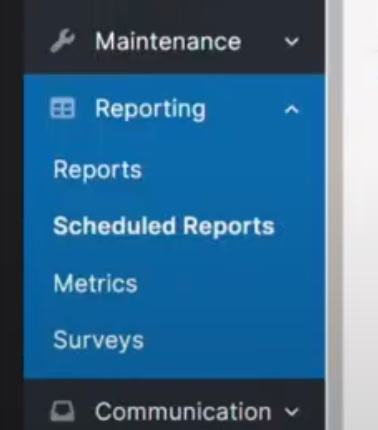Collapse the Reporting section chevron
378x430 pixels.
pyautogui.click(x=292, y=109)
